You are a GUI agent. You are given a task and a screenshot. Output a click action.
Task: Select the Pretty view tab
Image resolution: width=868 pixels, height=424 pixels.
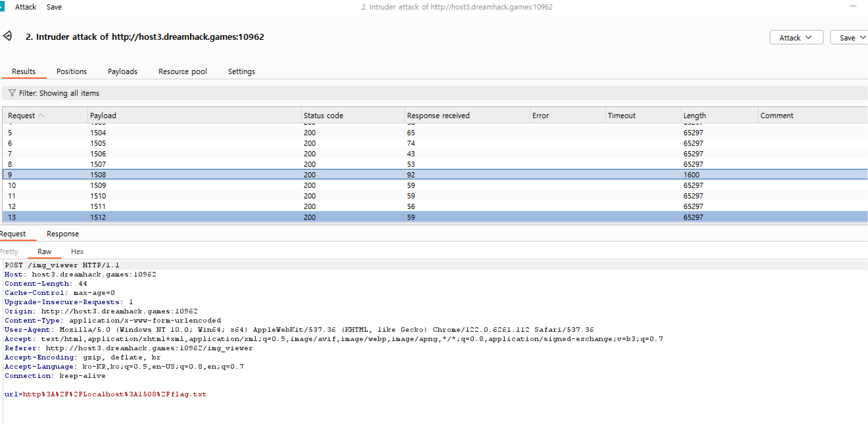click(9, 252)
